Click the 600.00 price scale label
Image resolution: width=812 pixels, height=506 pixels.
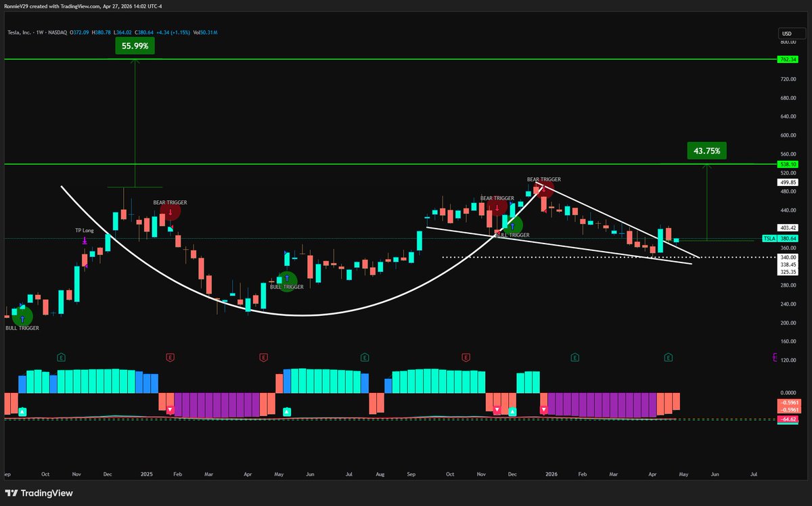click(x=788, y=135)
